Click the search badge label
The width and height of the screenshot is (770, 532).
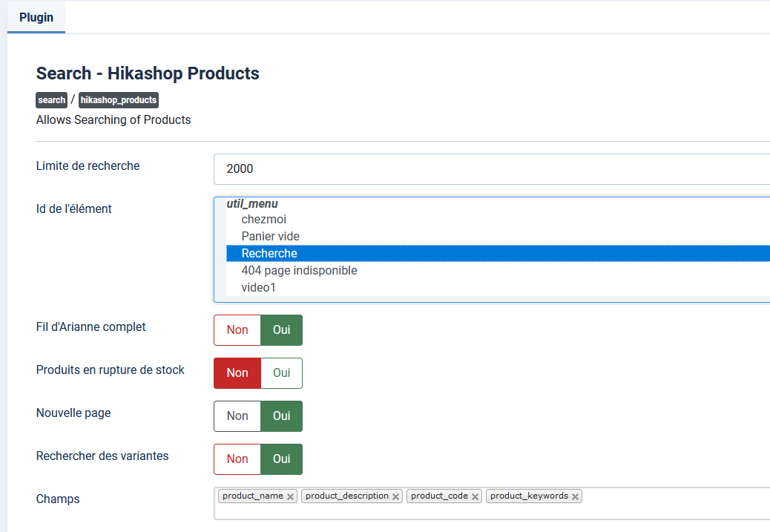pos(52,100)
